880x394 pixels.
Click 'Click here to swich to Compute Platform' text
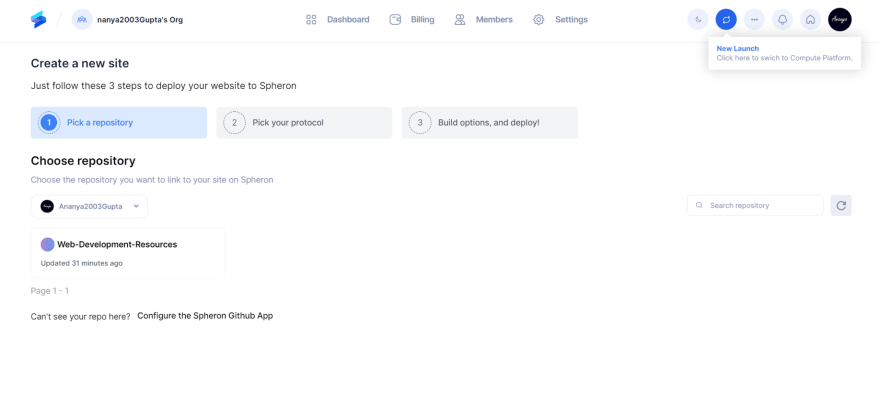(785, 58)
